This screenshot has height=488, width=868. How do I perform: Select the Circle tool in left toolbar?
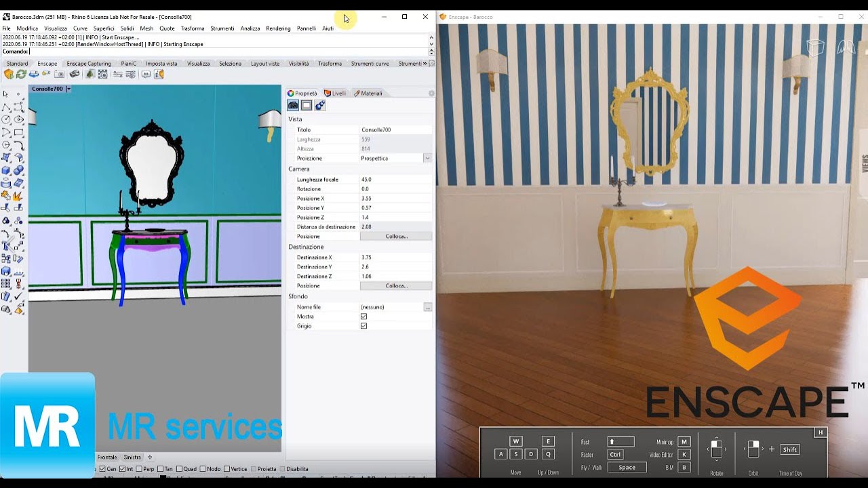pyautogui.click(x=6, y=119)
